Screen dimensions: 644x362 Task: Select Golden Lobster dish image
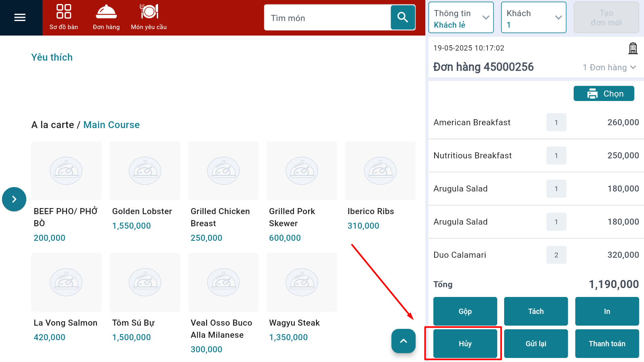click(145, 170)
